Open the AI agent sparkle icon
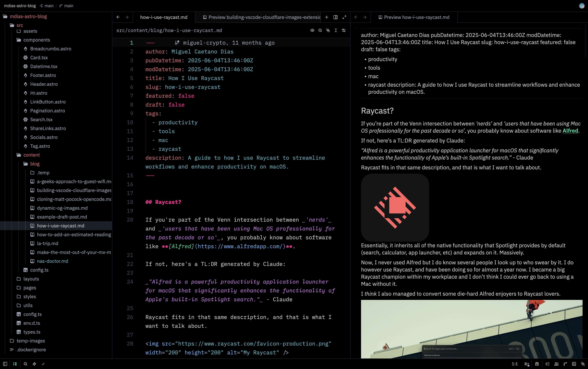588x369 pixels. point(583,364)
